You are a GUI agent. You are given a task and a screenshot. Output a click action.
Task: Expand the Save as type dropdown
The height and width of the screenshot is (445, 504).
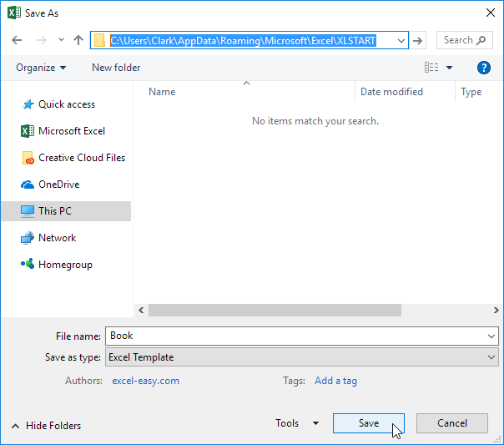(x=491, y=357)
